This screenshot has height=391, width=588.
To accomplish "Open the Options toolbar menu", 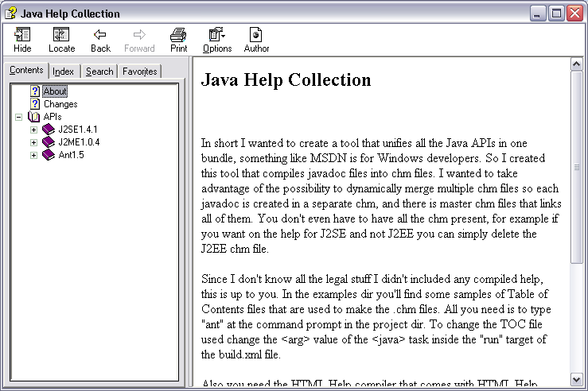I will pos(216,35).
